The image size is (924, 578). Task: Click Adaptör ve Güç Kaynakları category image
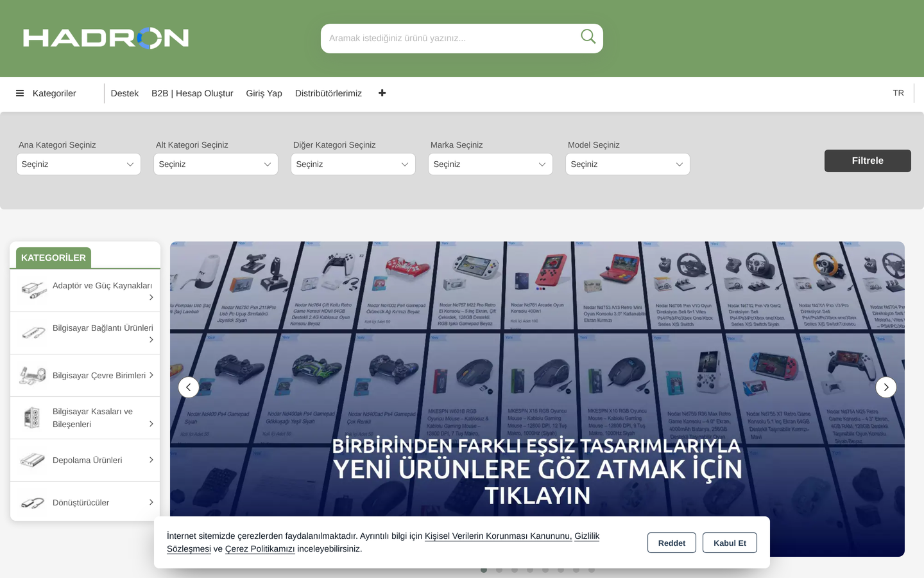33,290
